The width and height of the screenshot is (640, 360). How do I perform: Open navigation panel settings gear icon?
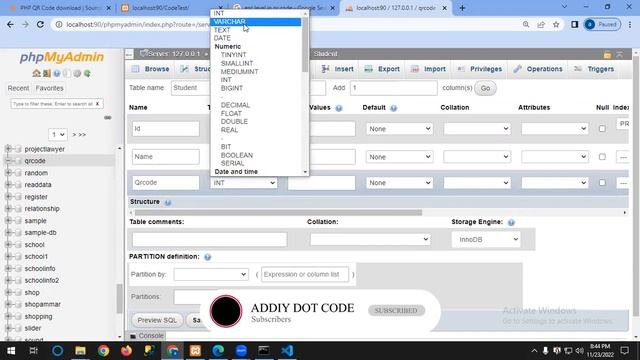pos(77,73)
